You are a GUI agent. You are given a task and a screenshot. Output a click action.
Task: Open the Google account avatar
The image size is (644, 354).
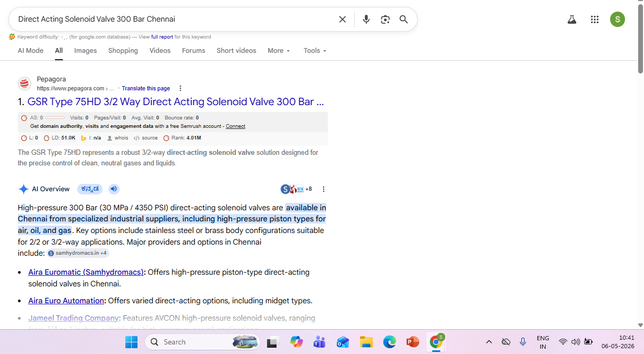pos(618,20)
